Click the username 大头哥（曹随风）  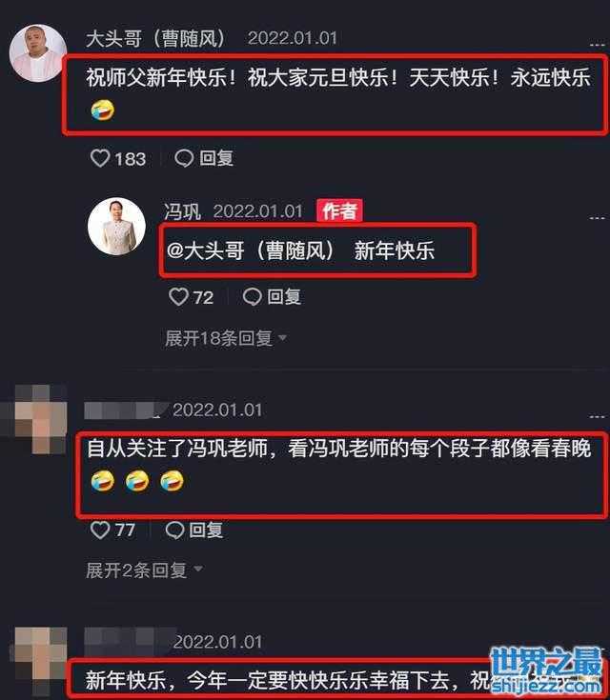tap(155, 38)
